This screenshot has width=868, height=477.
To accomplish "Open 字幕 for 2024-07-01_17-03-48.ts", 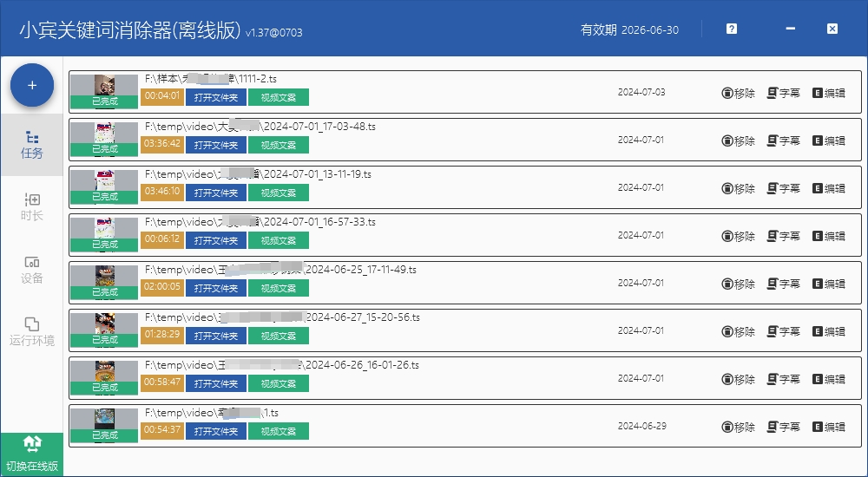I will (x=784, y=140).
